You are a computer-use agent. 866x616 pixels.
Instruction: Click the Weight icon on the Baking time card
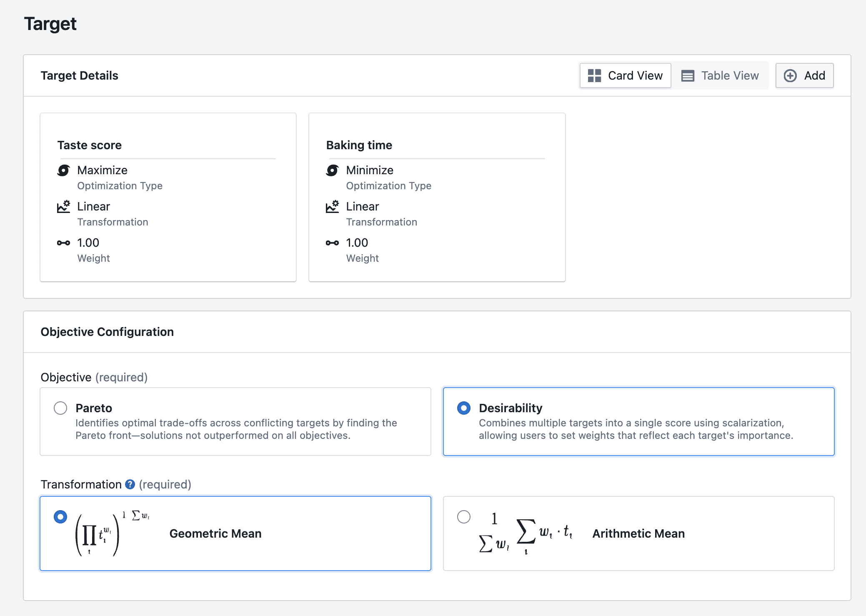click(332, 243)
